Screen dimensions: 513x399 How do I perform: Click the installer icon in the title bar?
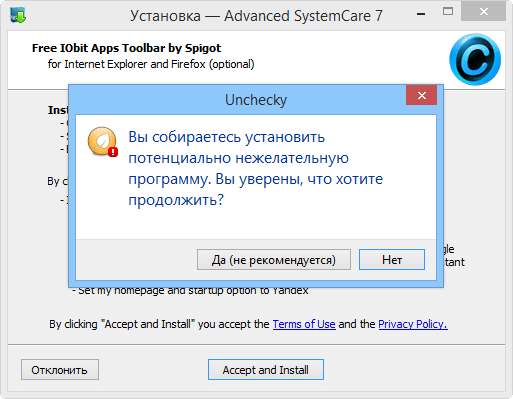click(18, 15)
